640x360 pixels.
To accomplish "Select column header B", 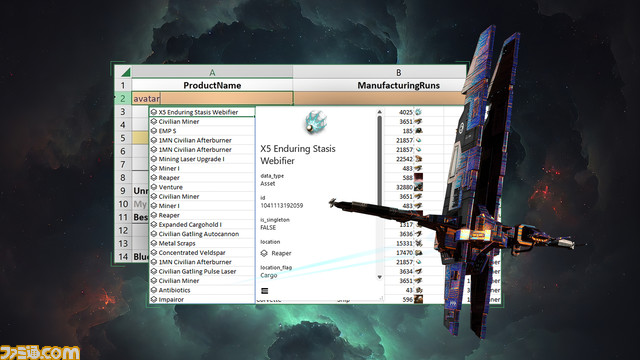I will [x=380, y=72].
